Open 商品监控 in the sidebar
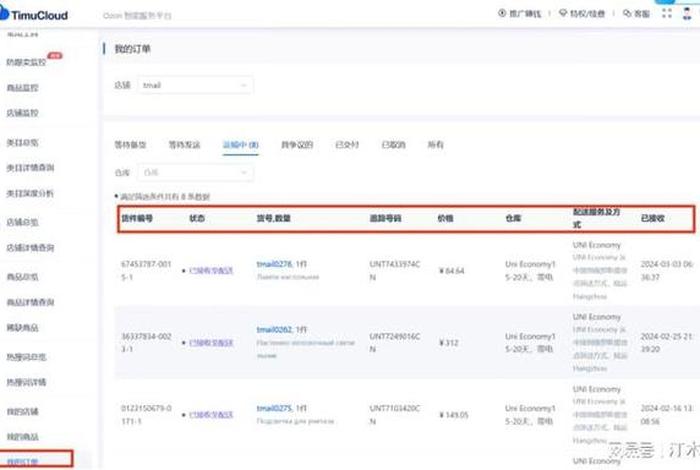 click(x=22, y=87)
